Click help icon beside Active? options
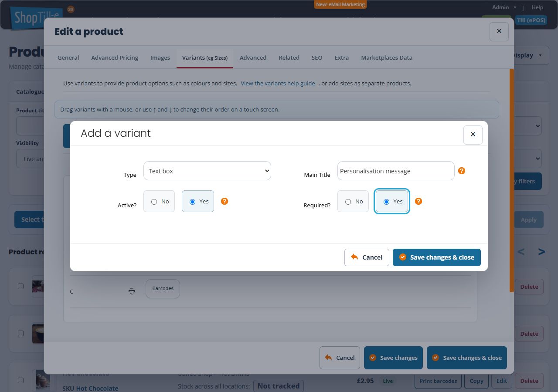This screenshot has height=392, width=558. [x=225, y=201]
